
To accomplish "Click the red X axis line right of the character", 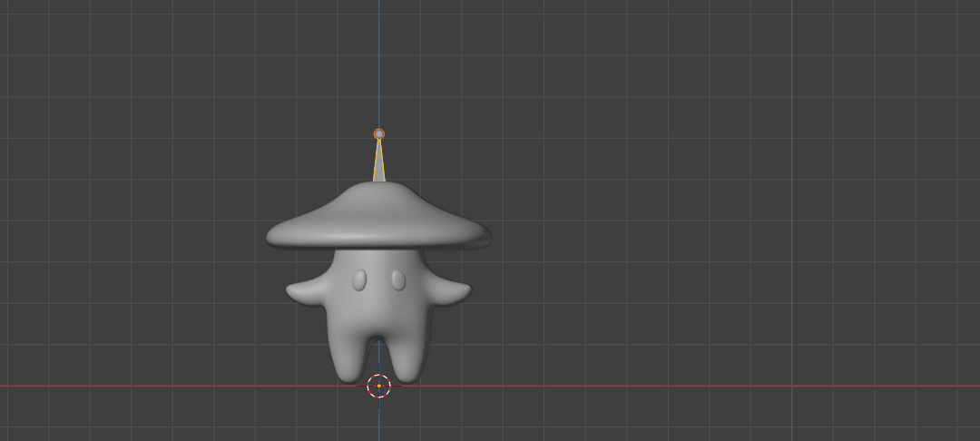I will point(681,386).
